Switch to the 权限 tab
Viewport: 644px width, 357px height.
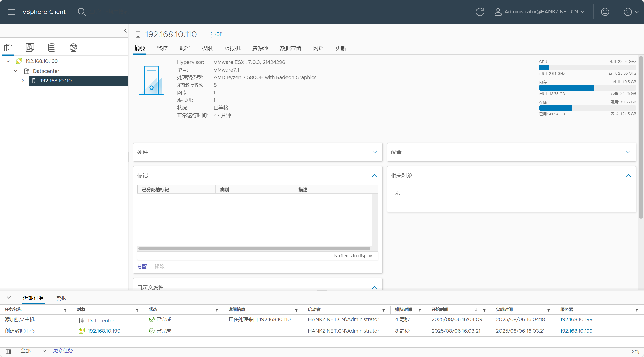pos(207,48)
